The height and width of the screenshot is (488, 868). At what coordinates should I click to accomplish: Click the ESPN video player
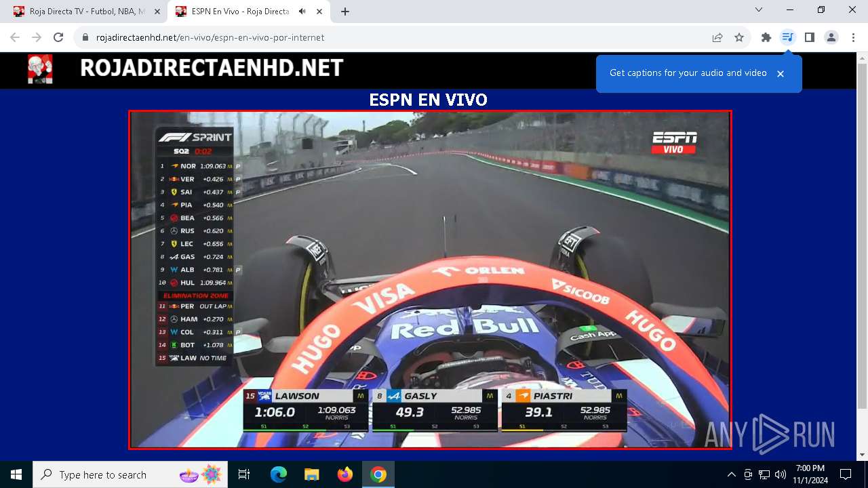[430, 279]
